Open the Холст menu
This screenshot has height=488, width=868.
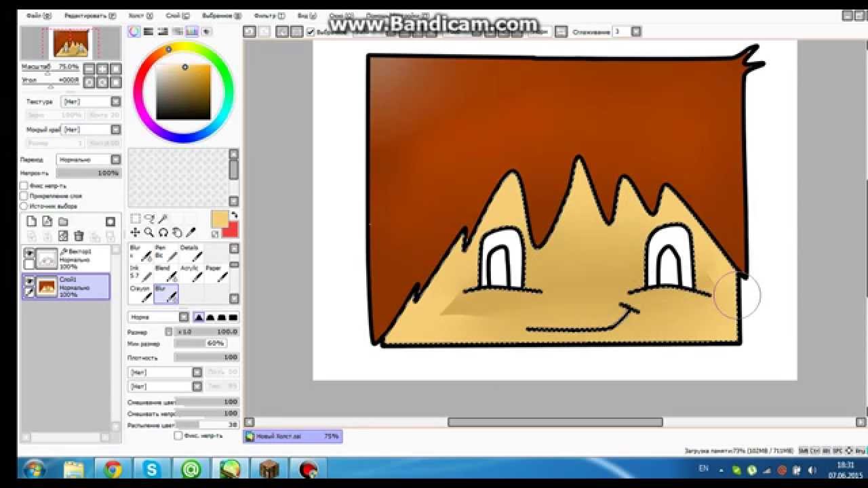[x=140, y=15]
